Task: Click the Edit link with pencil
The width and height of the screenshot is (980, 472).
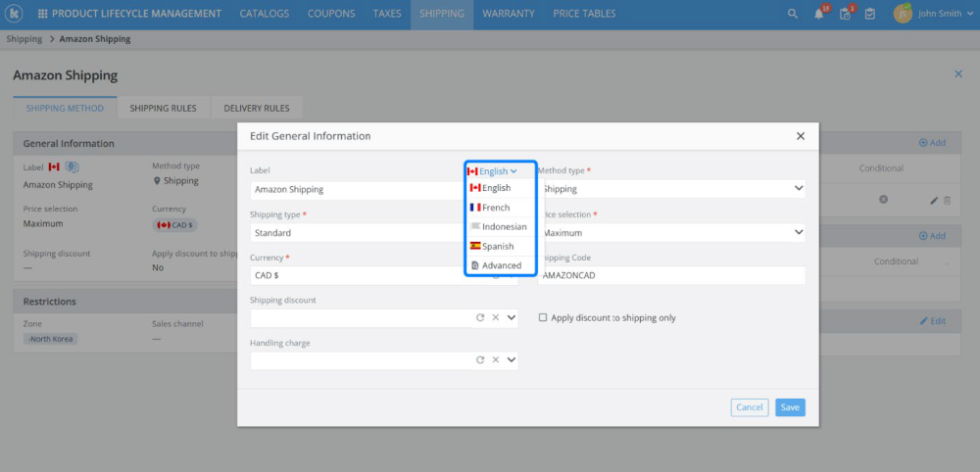Action: (x=933, y=321)
